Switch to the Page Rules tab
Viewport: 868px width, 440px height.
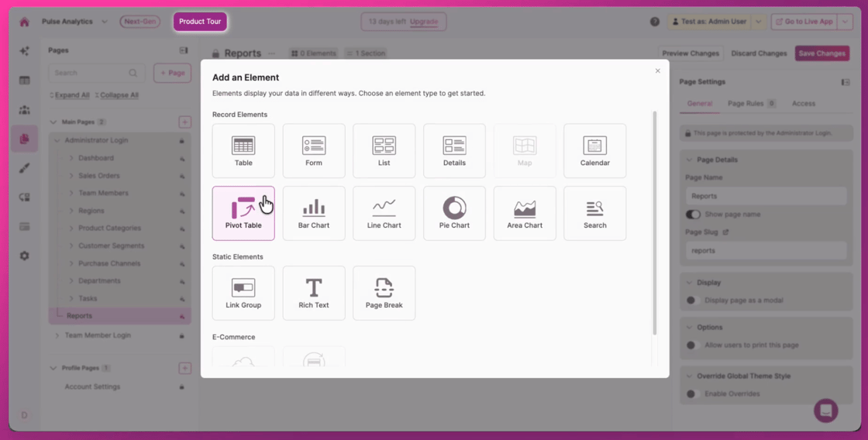coord(751,104)
